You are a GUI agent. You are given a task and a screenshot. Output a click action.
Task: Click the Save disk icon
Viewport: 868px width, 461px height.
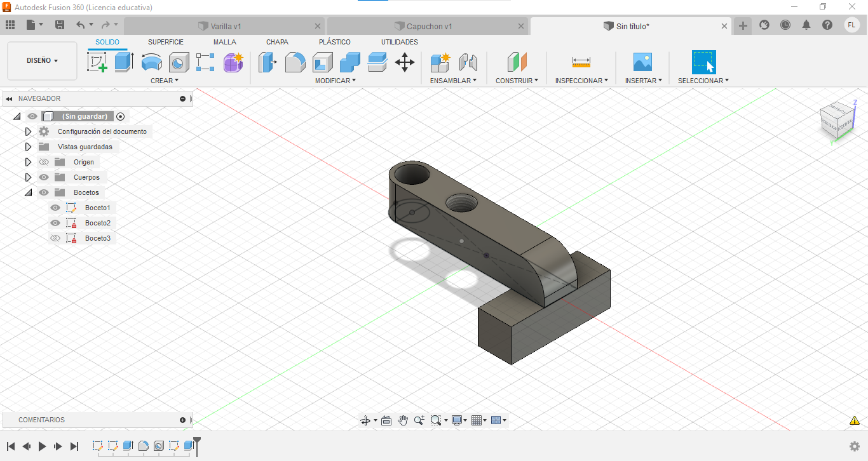point(60,25)
